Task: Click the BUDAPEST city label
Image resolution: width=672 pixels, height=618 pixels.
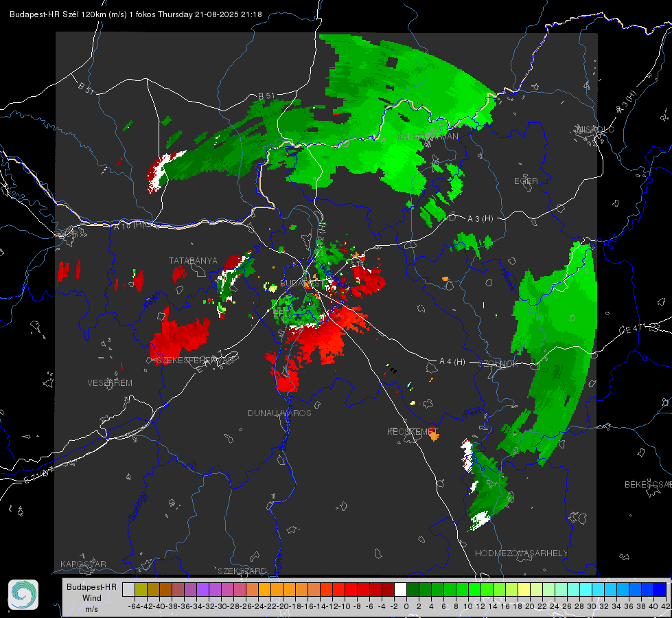Action: point(302,284)
